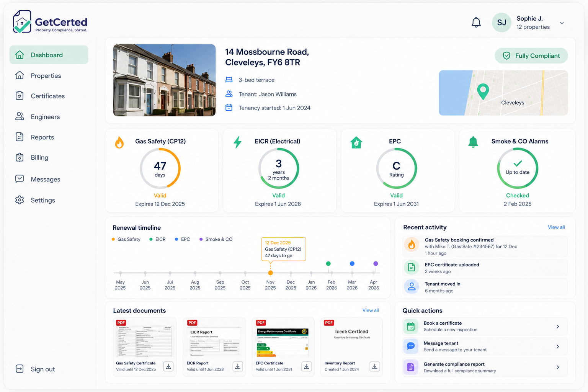Click flame icon in Recent activity

pos(412,244)
